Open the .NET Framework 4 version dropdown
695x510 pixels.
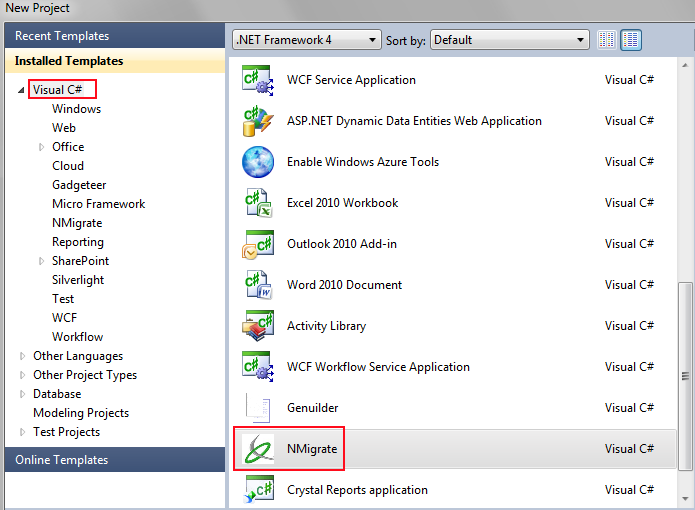click(306, 40)
